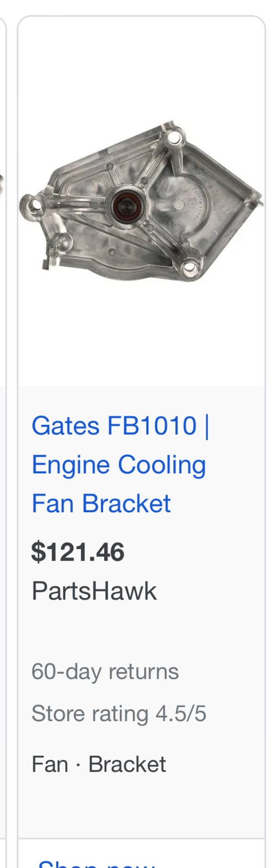The image size is (271, 868).
Task: Click the left mounting ear of the bracket photo
Action: 35,206
